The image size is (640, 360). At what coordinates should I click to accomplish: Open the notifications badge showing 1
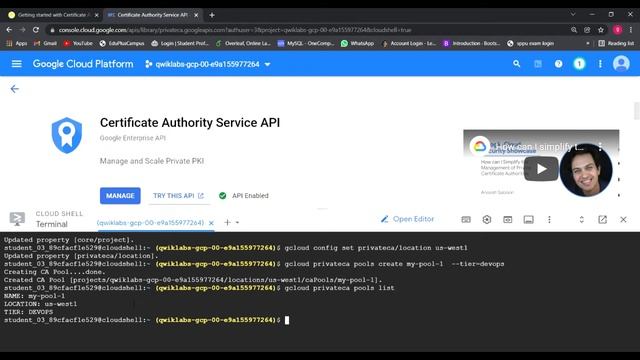point(579,64)
